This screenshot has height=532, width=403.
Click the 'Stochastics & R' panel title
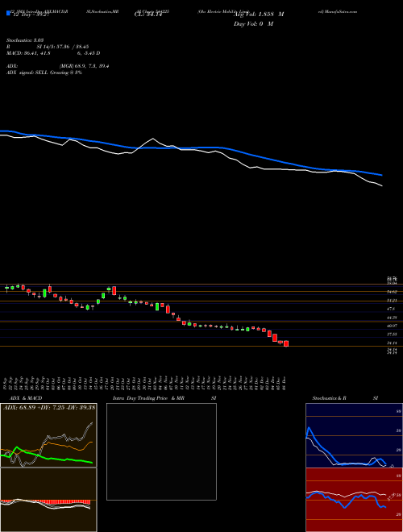tap(329, 398)
